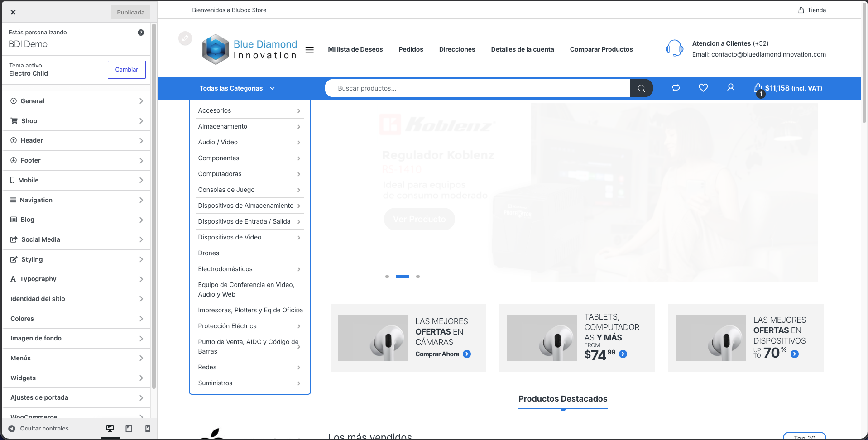Open the hamburger menu beside the logo
Viewport: 868px width, 440px height.
(310, 50)
